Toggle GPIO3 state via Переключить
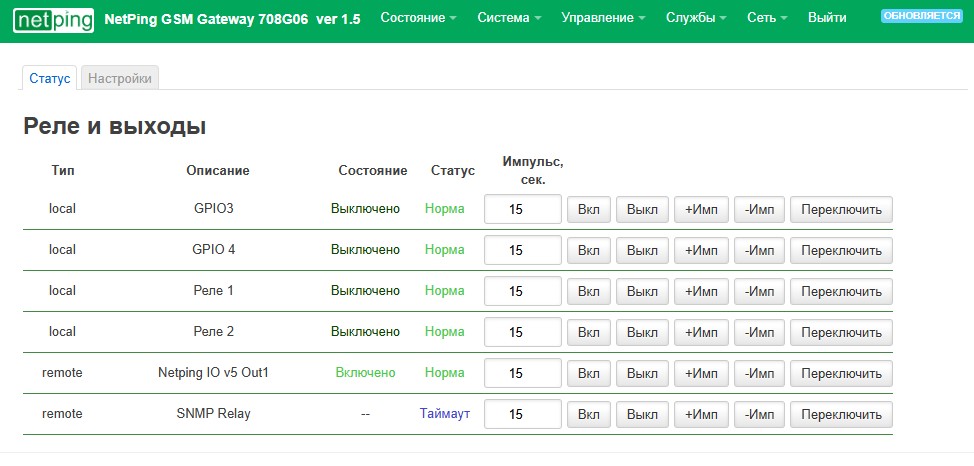The image size is (974, 466). point(841,209)
